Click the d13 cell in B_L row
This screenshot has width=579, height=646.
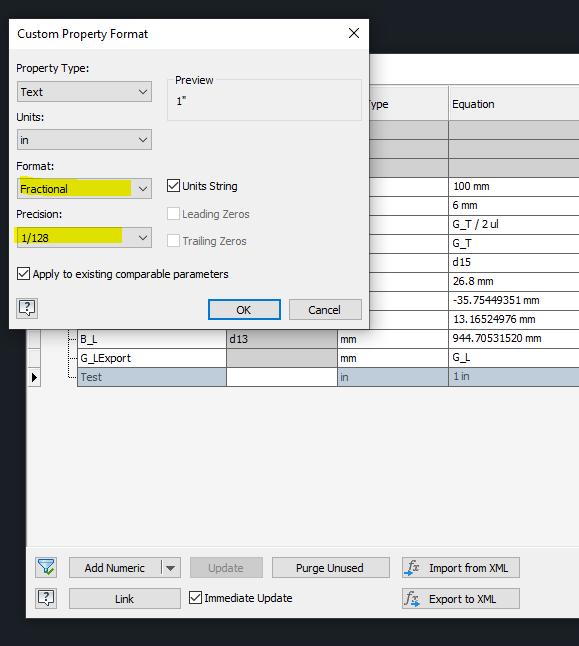coord(282,339)
